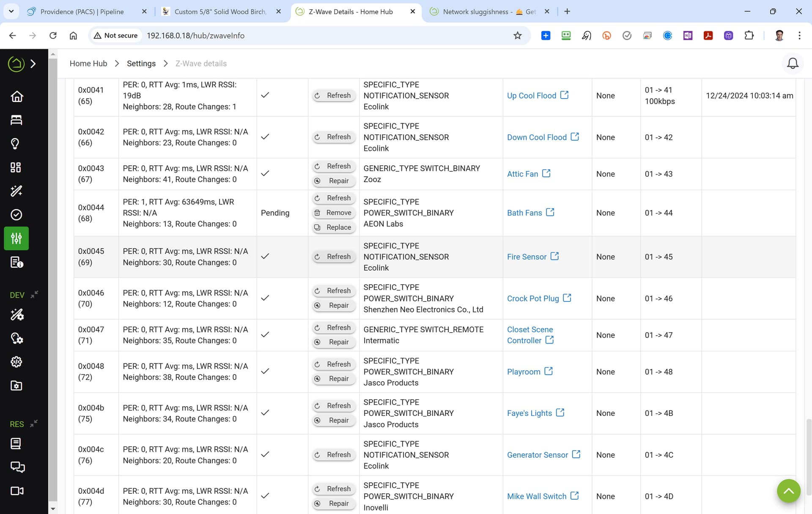This screenshot has width=812, height=514.
Task: Open the Crock Pot Plug device link
Action: (x=533, y=298)
